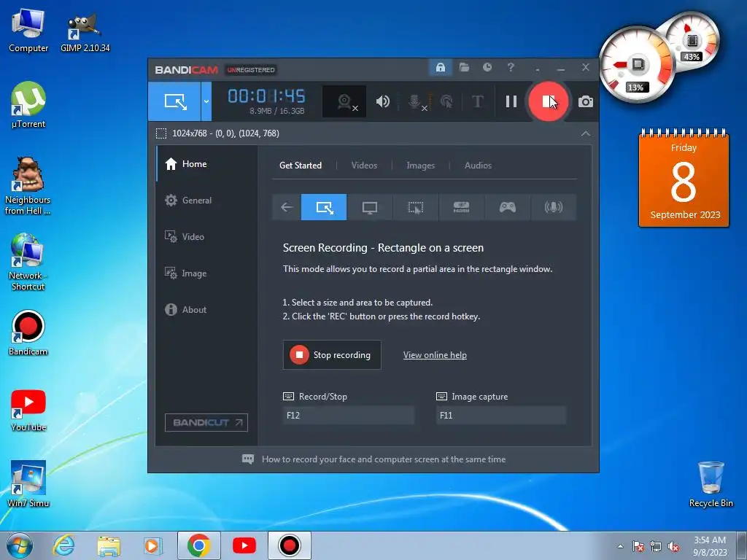
Task: Open the Windows Start menu
Action: [x=19, y=545]
